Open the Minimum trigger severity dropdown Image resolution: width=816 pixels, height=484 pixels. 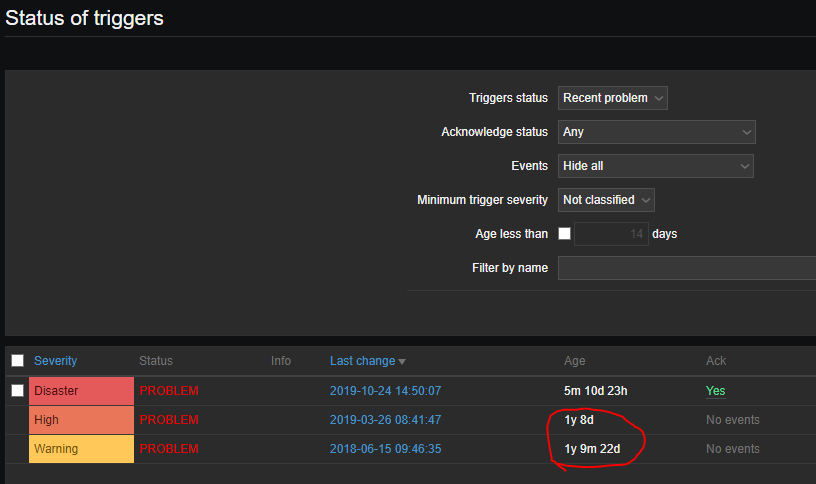(x=606, y=200)
